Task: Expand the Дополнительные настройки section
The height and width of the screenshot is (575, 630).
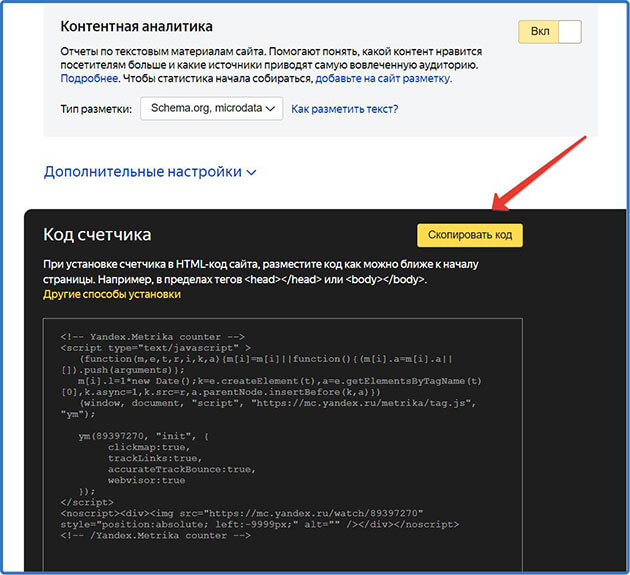Action: 150,172
